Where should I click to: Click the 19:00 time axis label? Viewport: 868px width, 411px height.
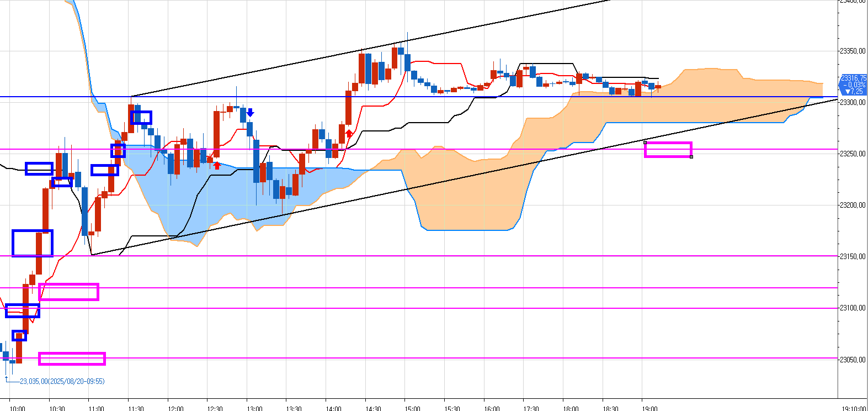(x=650, y=408)
